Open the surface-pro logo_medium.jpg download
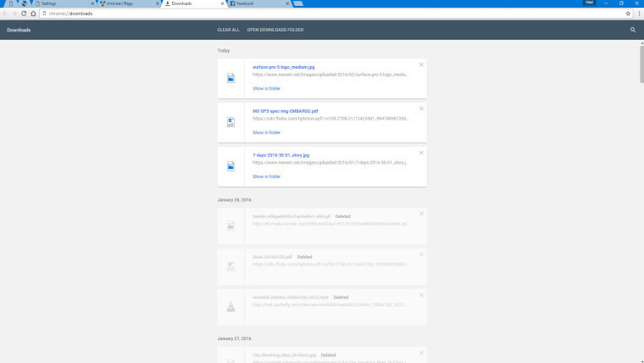 pos(283,67)
